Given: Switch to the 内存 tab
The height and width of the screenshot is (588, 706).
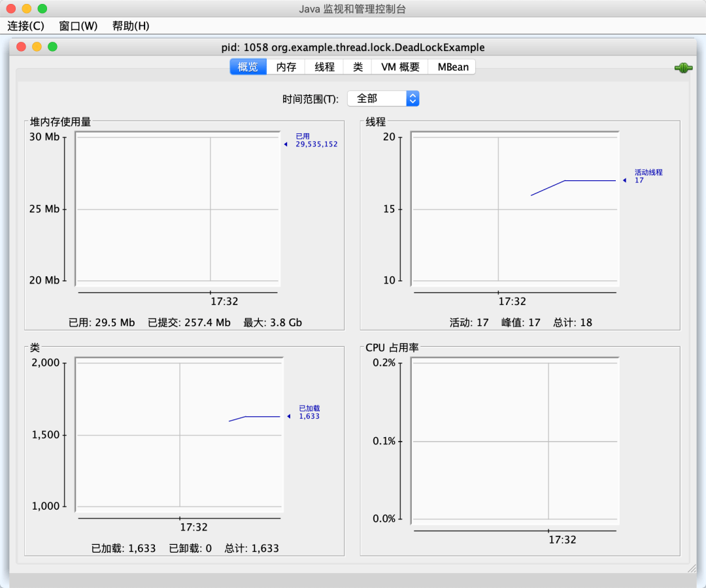Looking at the screenshot, I should (286, 67).
